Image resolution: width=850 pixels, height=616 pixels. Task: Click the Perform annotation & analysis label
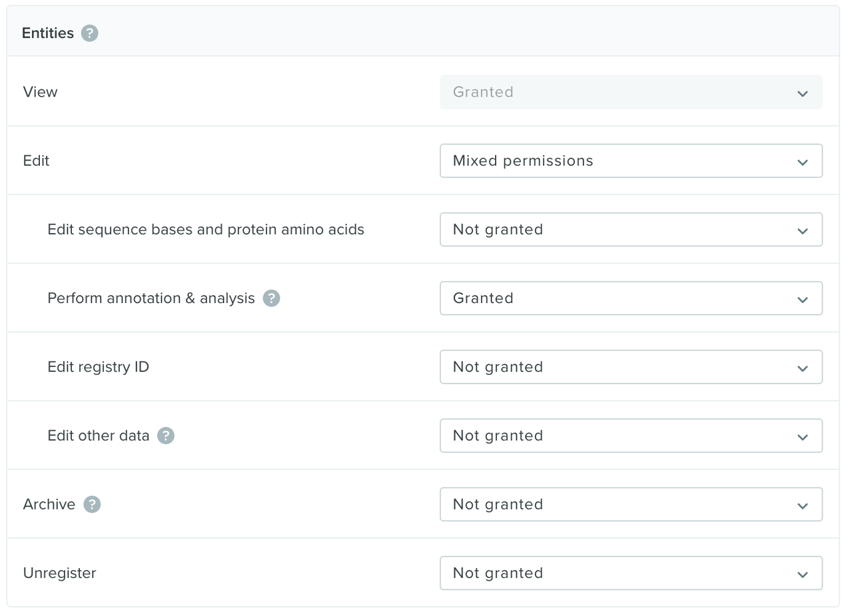pos(151,298)
